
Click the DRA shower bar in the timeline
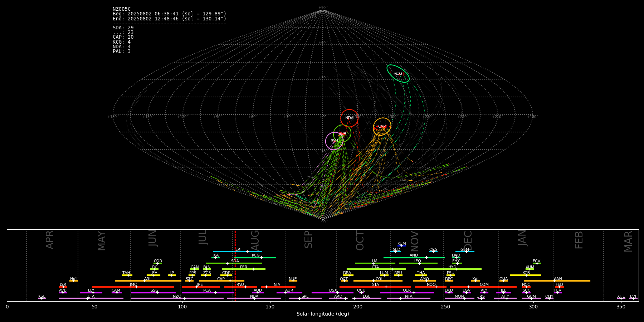tap(348, 275)
